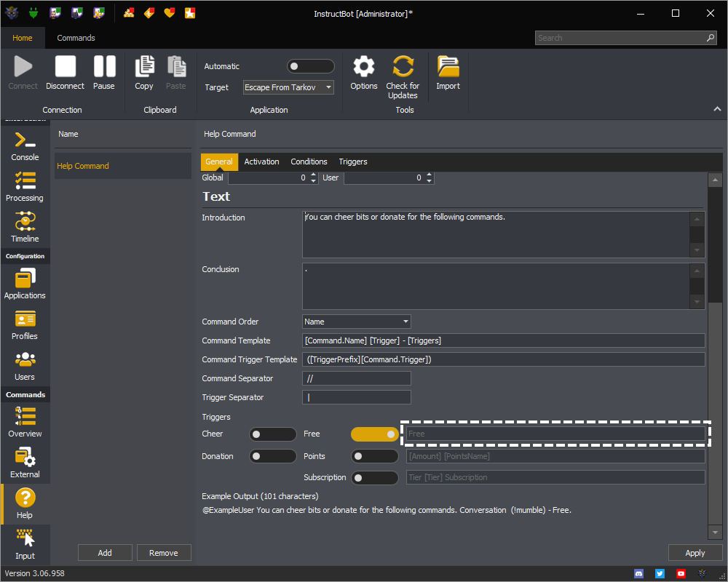The height and width of the screenshot is (582, 728).
Task: Click the Remove button
Action: click(163, 553)
